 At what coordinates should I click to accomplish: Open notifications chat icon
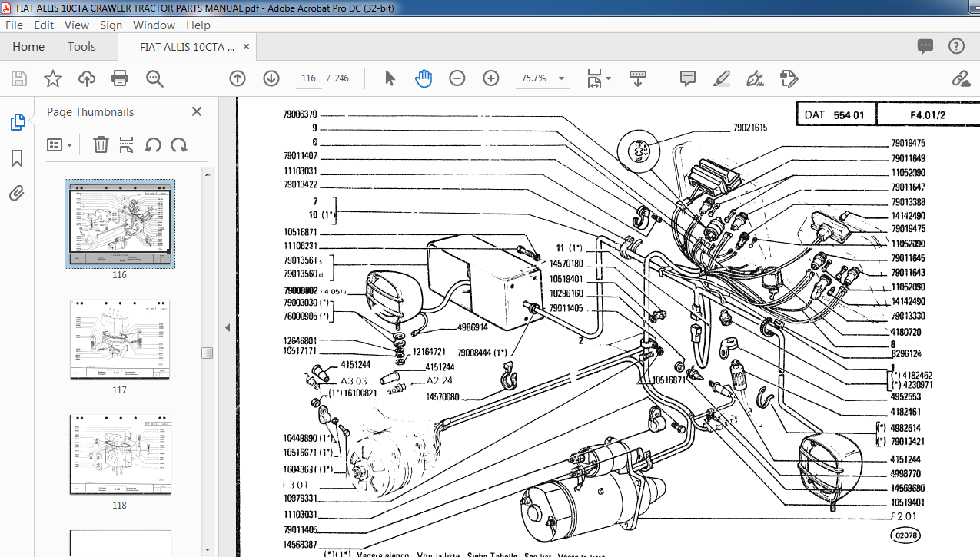pos(925,46)
